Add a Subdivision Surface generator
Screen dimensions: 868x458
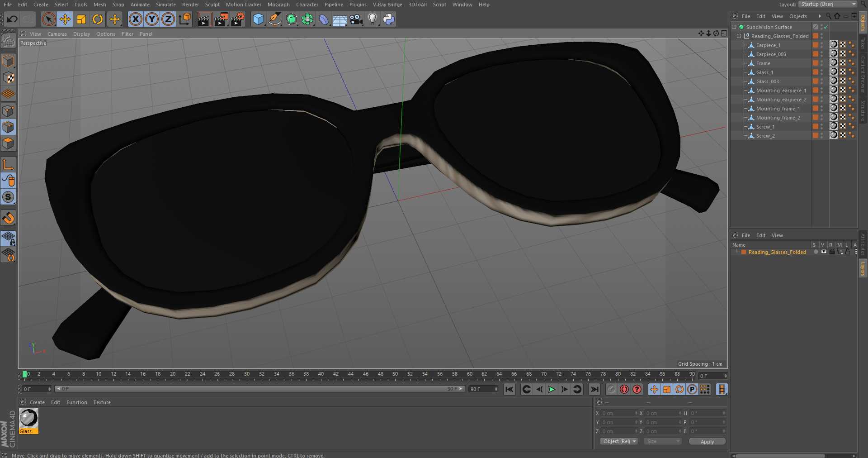[x=291, y=19]
